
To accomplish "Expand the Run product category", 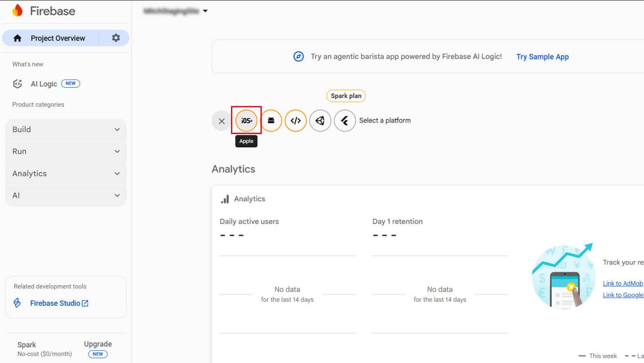I will click(66, 152).
